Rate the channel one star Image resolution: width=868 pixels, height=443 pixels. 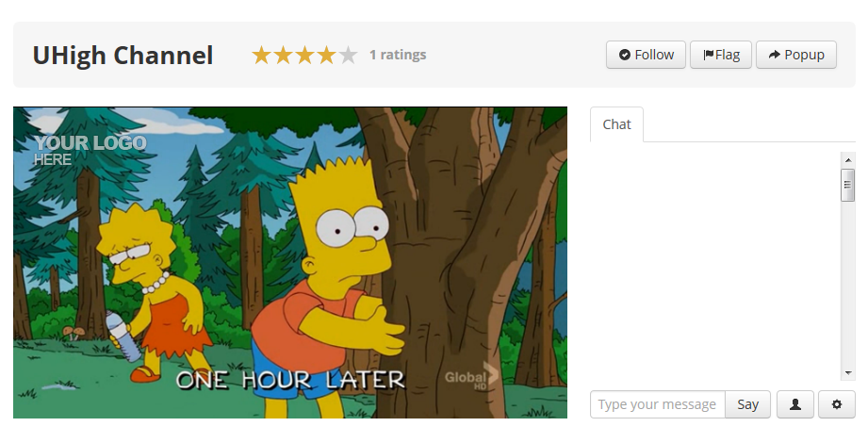tap(261, 55)
